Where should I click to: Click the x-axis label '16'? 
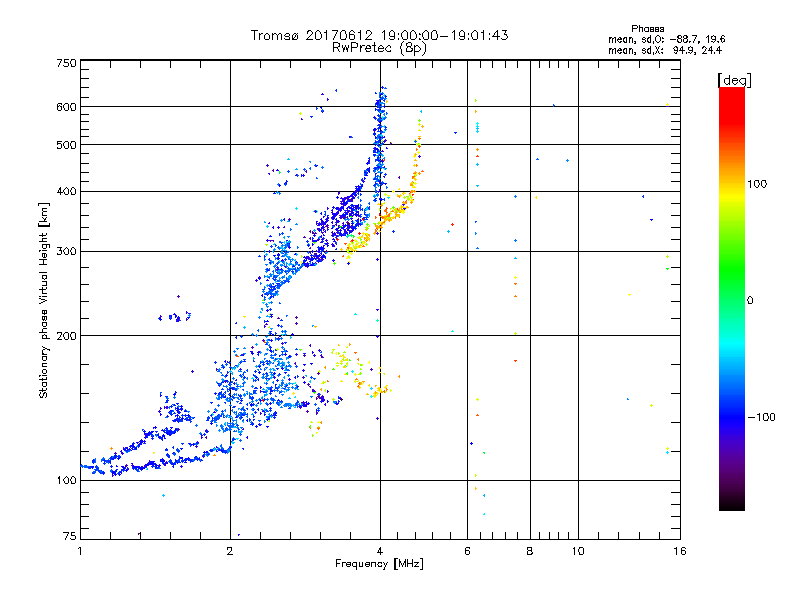click(680, 551)
